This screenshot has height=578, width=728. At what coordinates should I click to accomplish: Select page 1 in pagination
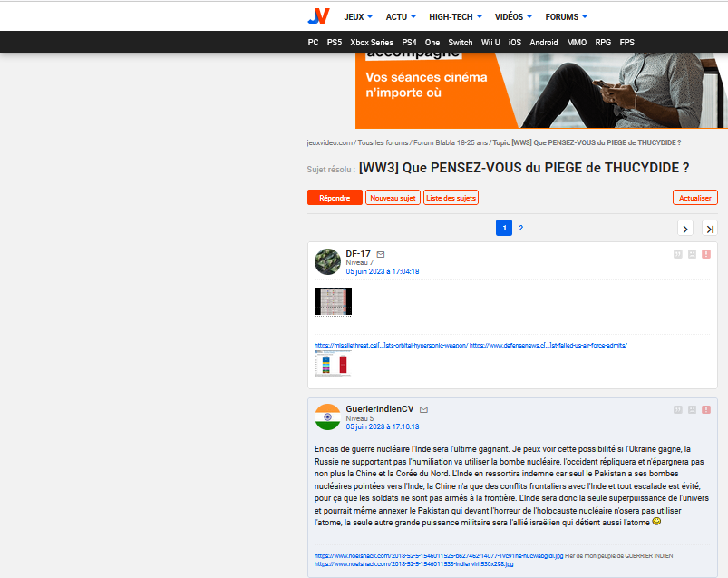504,228
